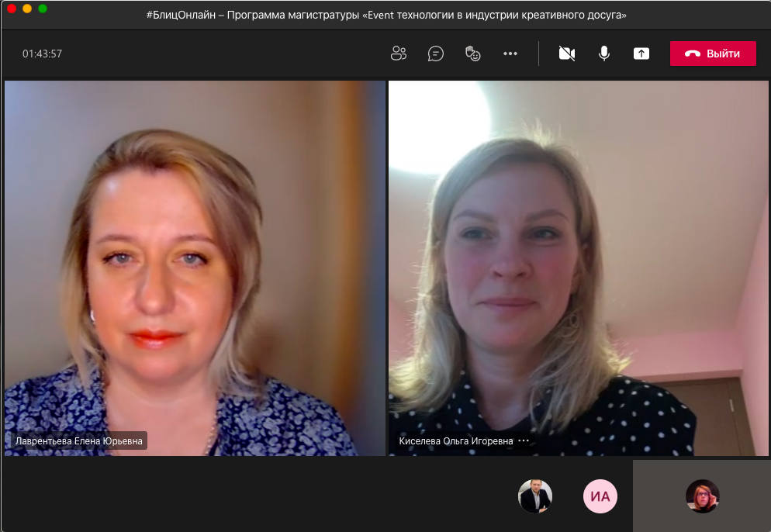Click the meeting duration timer

42,54
